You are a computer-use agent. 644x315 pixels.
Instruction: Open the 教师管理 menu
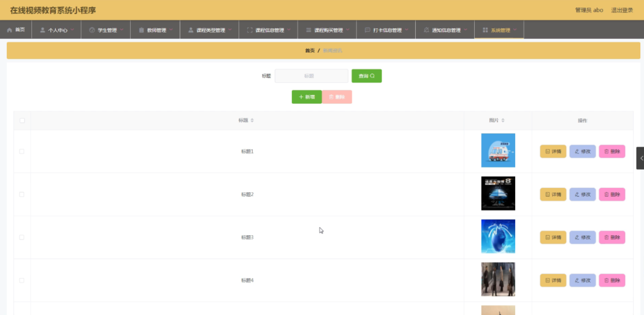tap(155, 30)
